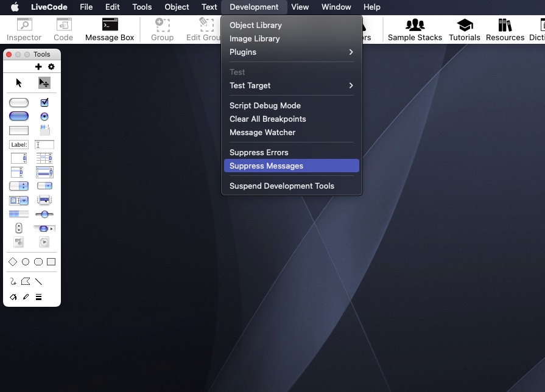
Task: Click the Code toolbar icon
Action: pyautogui.click(x=63, y=29)
